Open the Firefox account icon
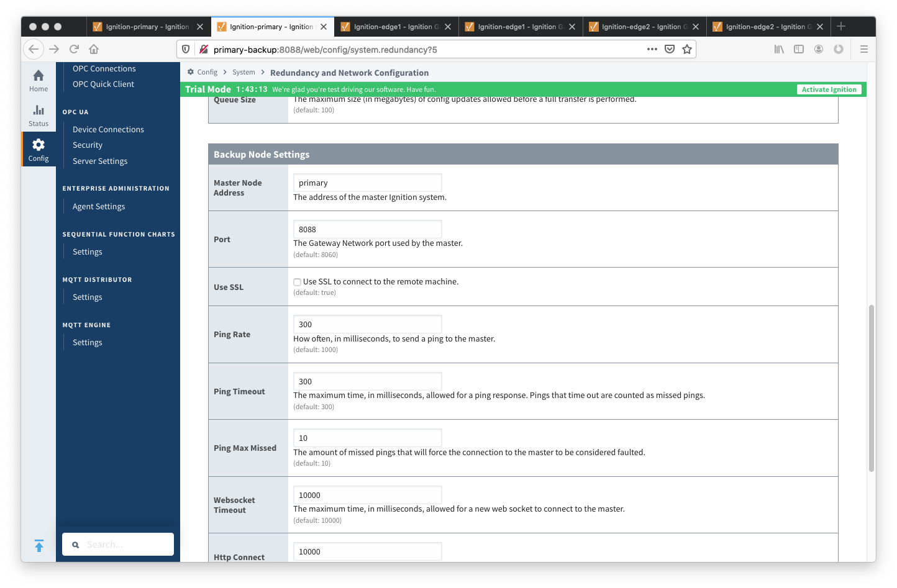This screenshot has width=897, height=588. coord(819,49)
